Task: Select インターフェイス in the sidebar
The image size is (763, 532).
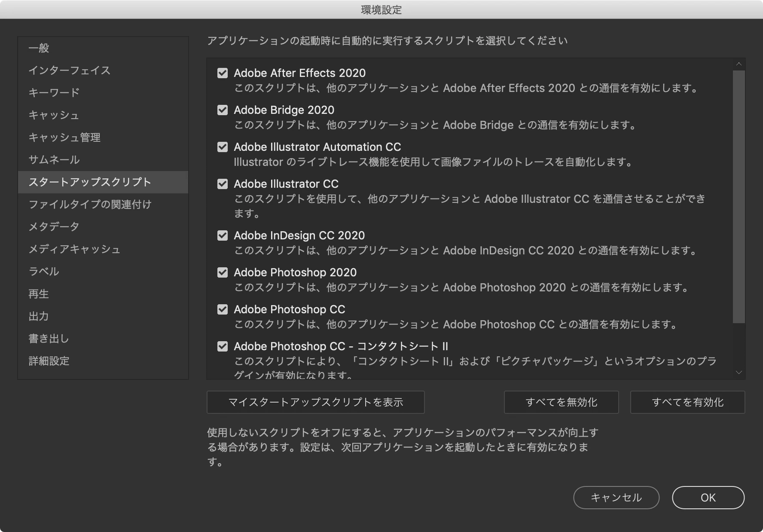Action: point(103,70)
